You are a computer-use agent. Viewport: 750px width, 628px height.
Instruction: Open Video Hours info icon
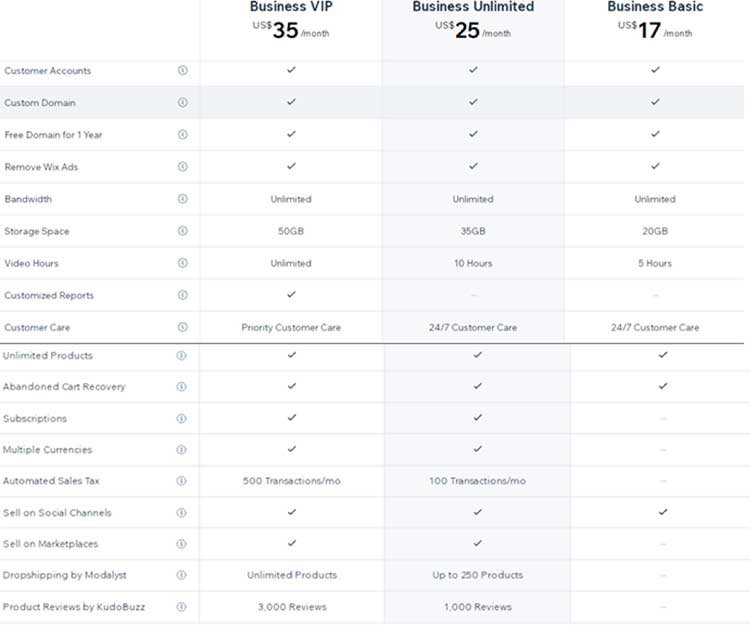coord(183,263)
